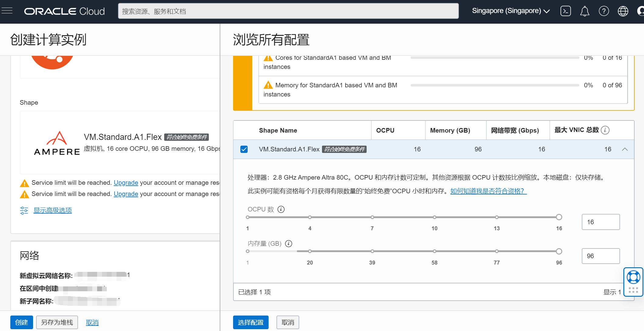Open the notifications bell
Screen dimensions: 644x331
pyautogui.click(x=585, y=11)
